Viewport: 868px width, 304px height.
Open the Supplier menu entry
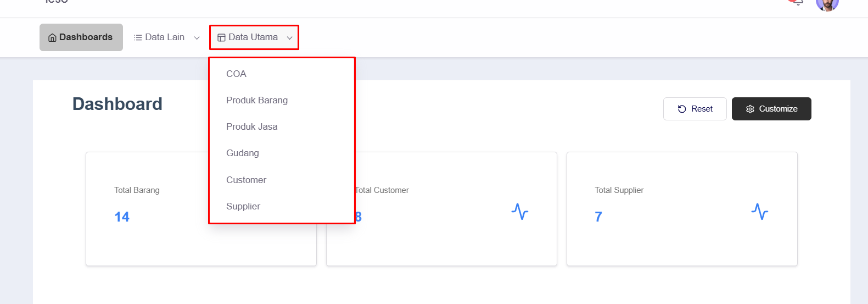243,206
